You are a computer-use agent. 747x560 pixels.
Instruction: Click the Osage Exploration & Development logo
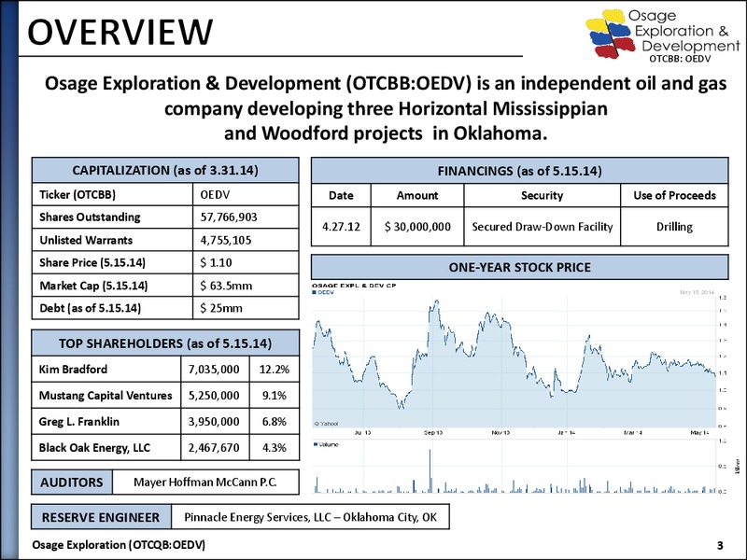tap(662, 35)
